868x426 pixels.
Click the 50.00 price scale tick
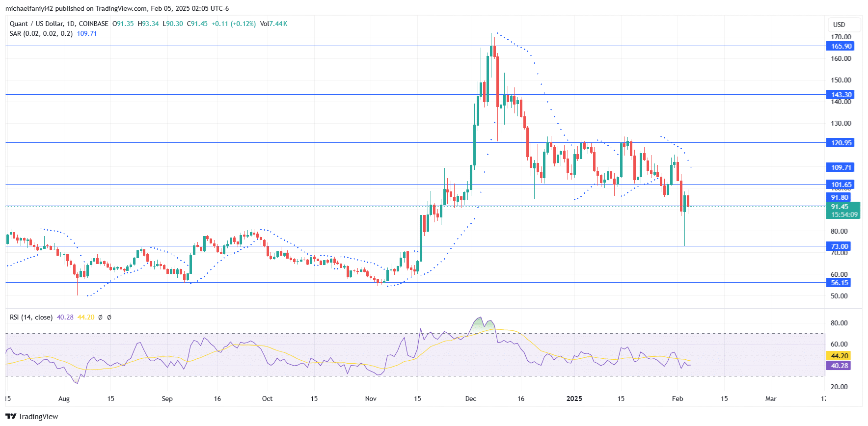pyautogui.click(x=839, y=296)
